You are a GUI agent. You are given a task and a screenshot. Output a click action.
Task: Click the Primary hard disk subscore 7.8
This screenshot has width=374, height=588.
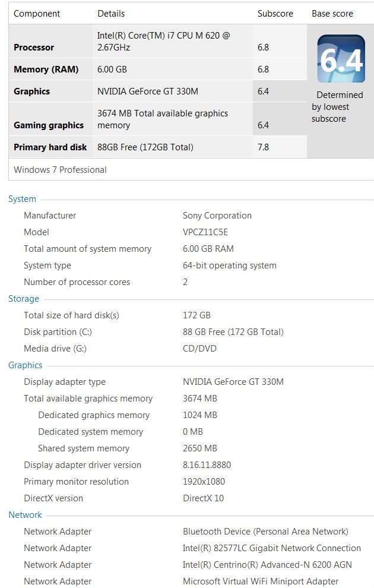pos(263,147)
